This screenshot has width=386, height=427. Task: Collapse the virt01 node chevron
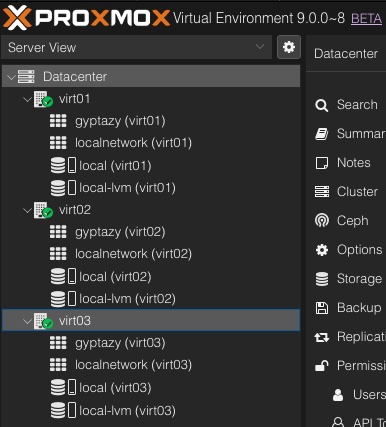[27, 99]
